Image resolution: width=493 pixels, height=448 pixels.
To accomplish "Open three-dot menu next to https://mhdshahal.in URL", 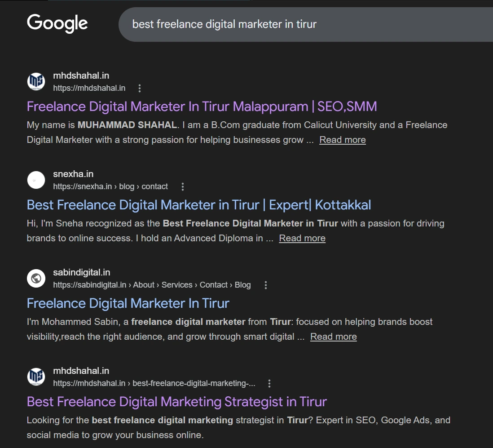I will [140, 88].
